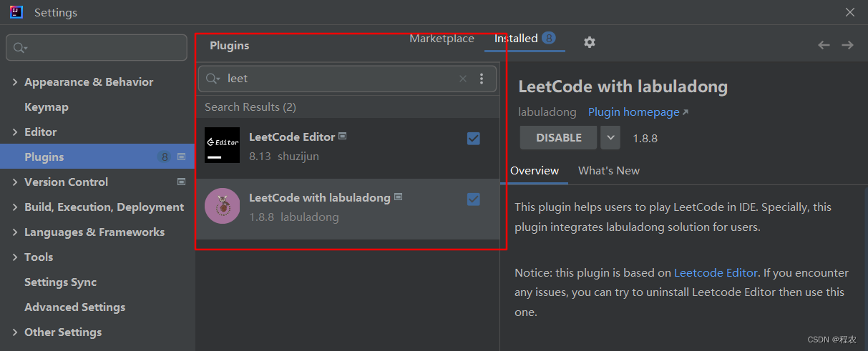Uncheck the LeetCode with labuladong checkbox
Image resolution: width=868 pixels, height=351 pixels.
point(474,199)
